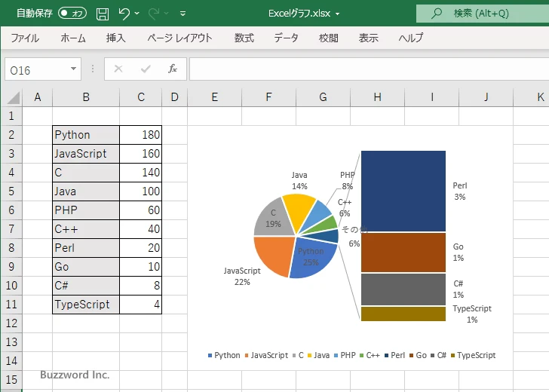The width and height of the screenshot is (549, 392).
Task: Switch to the 挿入 tab
Action: pos(116,38)
